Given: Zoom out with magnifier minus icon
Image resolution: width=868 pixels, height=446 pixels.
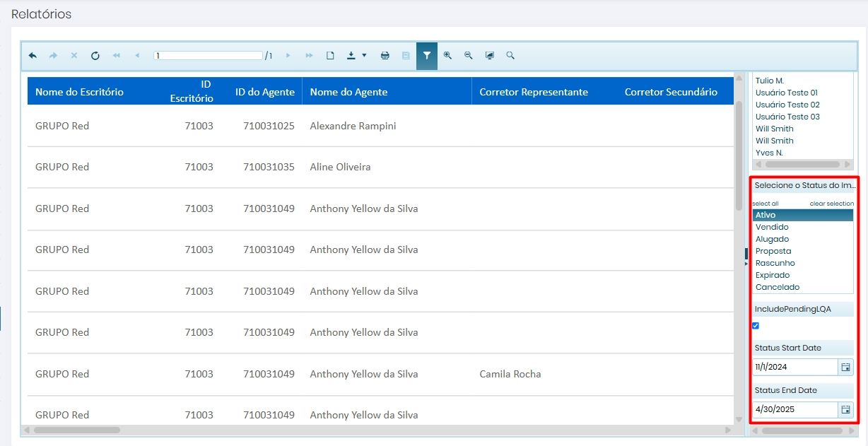Looking at the screenshot, I should (x=469, y=56).
